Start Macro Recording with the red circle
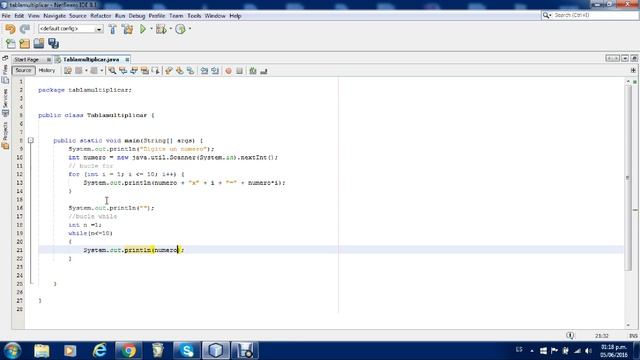 tap(229, 71)
